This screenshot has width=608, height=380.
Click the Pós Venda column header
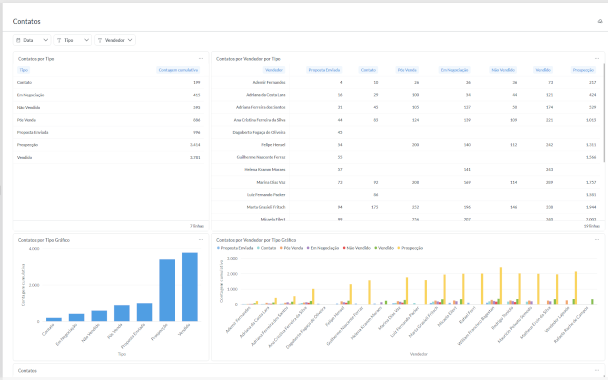[407, 70]
